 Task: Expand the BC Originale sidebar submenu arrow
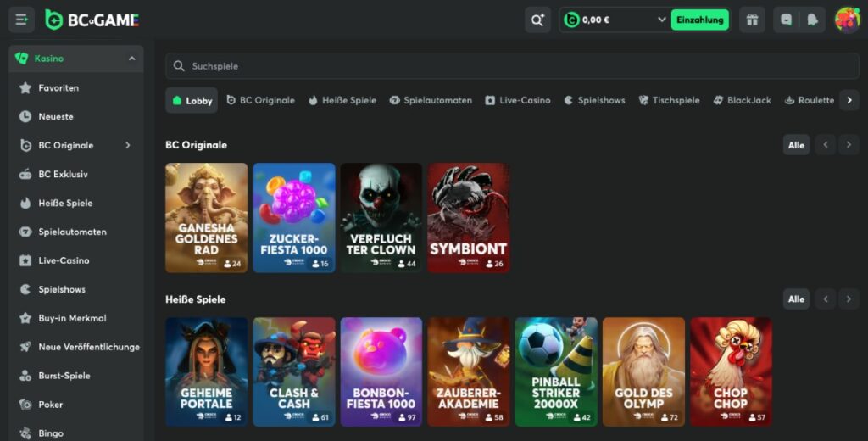(128, 145)
